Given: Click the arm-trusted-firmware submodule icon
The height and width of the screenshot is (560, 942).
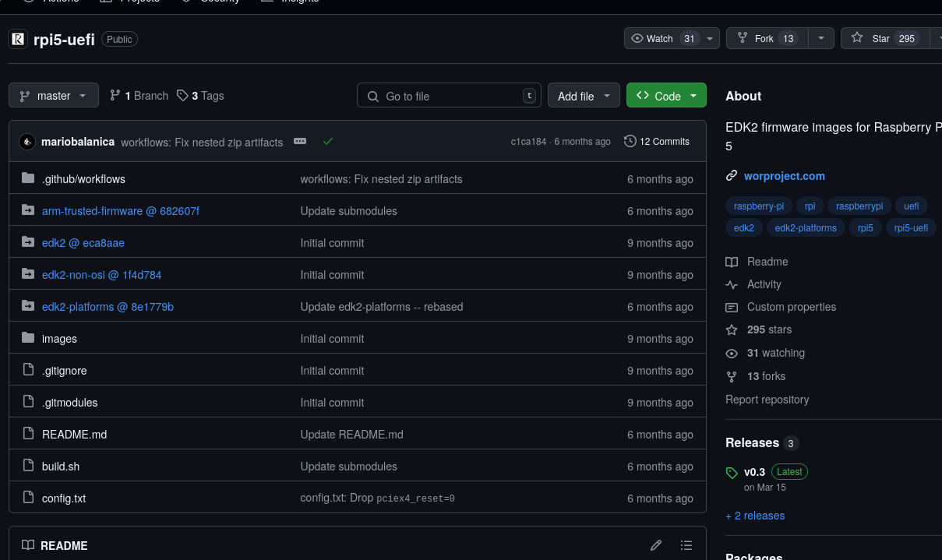Looking at the screenshot, I should click(x=28, y=210).
